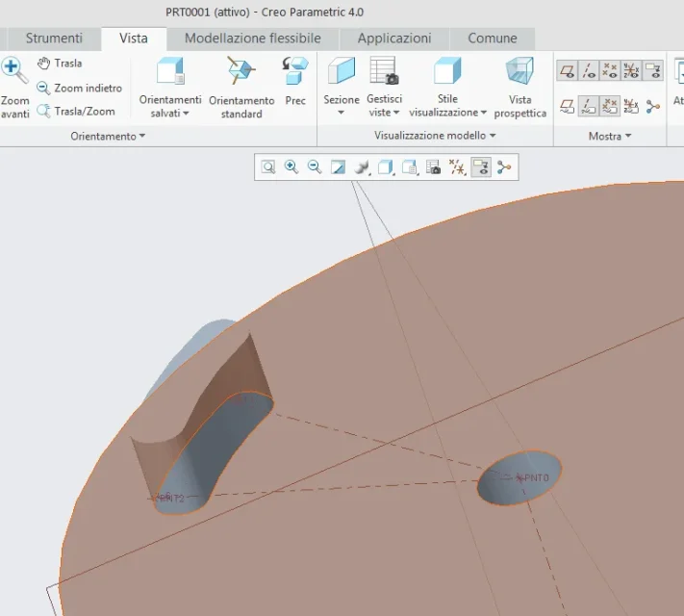Viewport: 684px width, 616px height.
Task: Click the spin center icon in the ribbon
Action: tap(653, 107)
